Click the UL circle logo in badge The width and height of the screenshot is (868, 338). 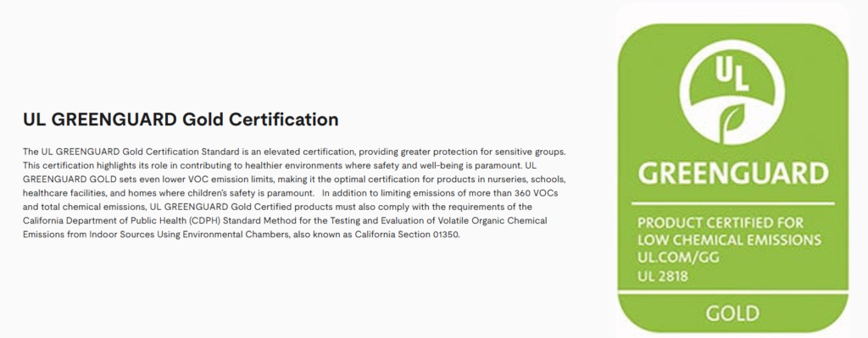732,91
